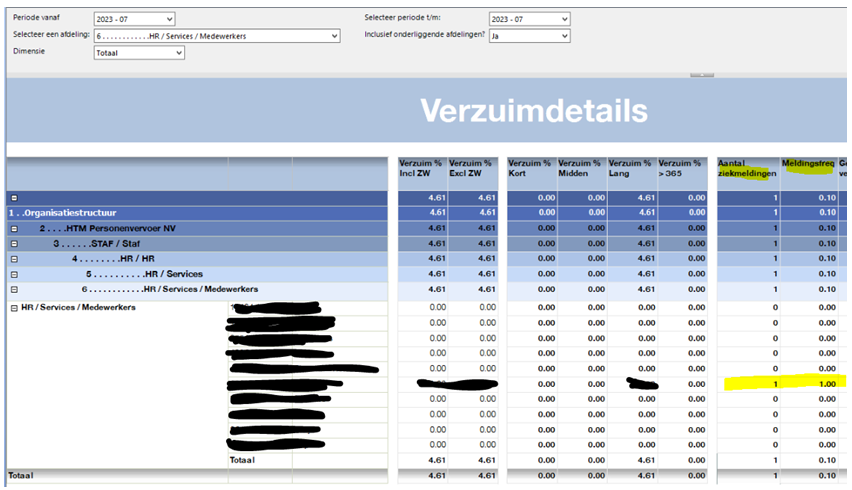Select the HTM Personenvervoer NV label

(x=108, y=228)
